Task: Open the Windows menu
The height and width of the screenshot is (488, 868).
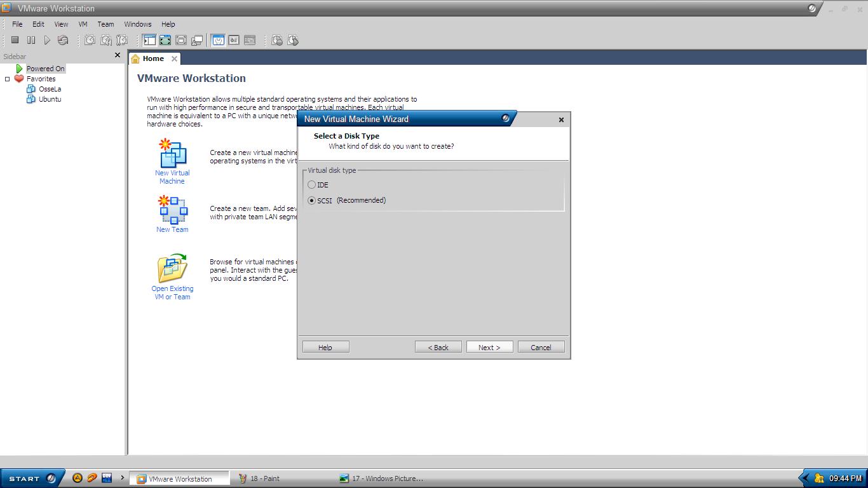Action: click(138, 24)
